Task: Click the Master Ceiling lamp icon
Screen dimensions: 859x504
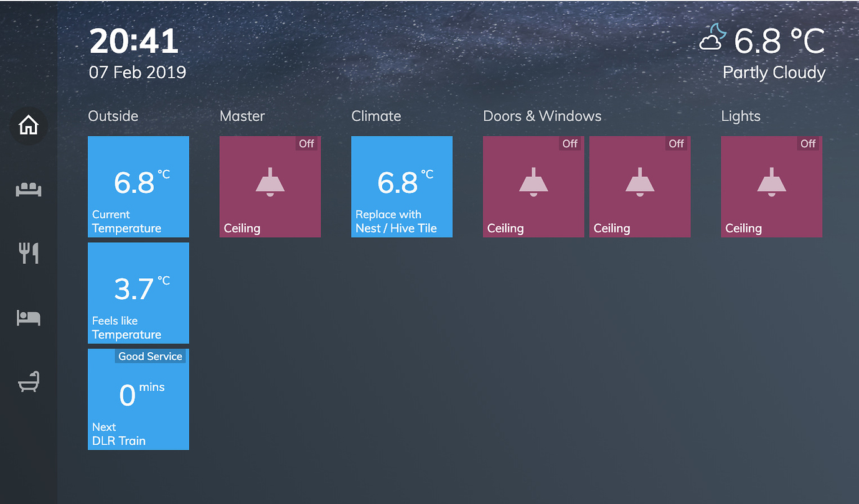Action: tap(270, 182)
